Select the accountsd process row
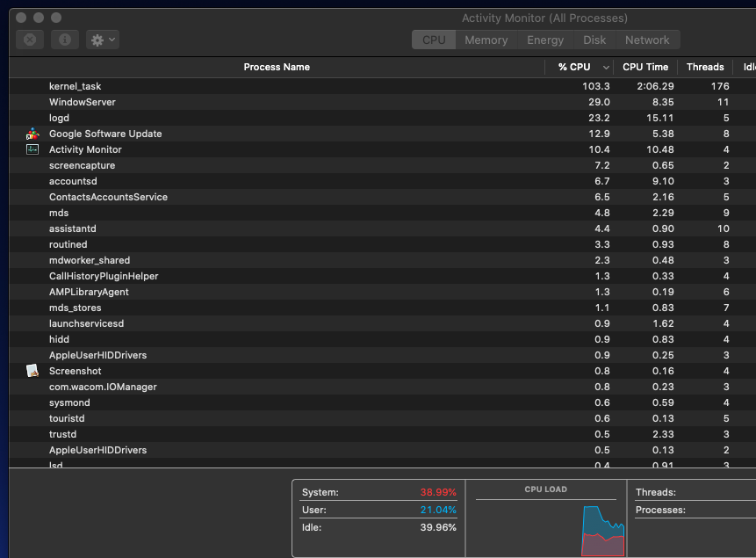 click(x=382, y=181)
